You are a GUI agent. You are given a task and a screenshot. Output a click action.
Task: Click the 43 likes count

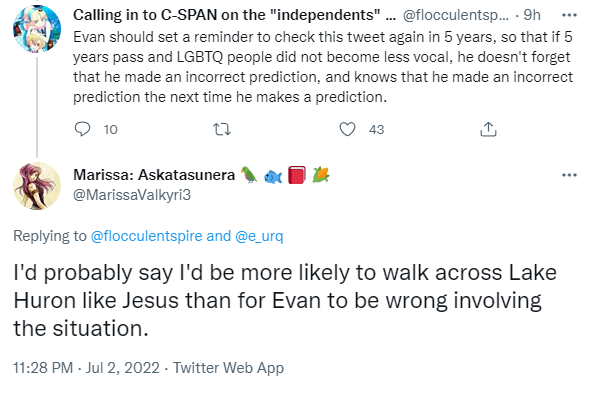pyautogui.click(x=377, y=130)
